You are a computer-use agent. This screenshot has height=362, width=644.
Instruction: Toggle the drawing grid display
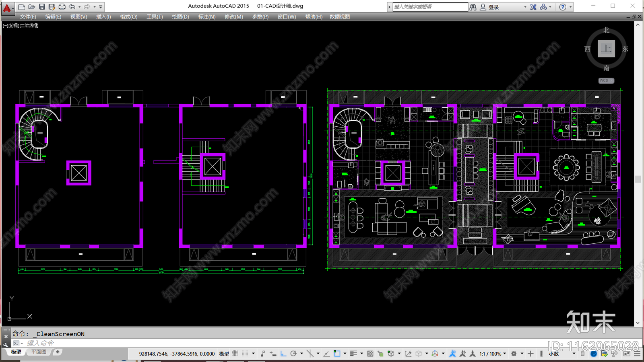[235, 354]
